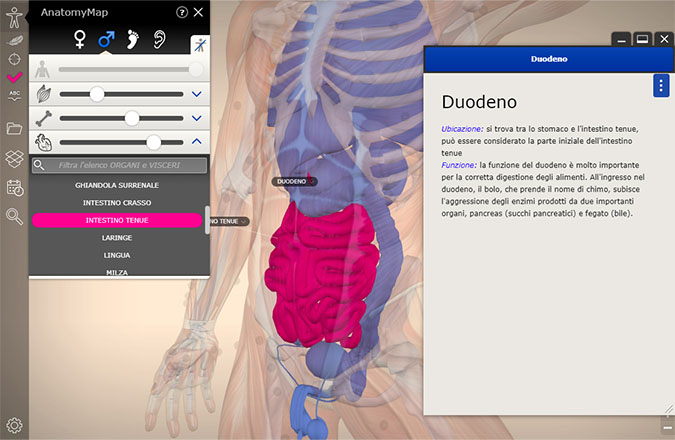Toggle the pink checkmark selection icon
Image resolution: width=675 pixels, height=440 pixels.
pyautogui.click(x=14, y=76)
